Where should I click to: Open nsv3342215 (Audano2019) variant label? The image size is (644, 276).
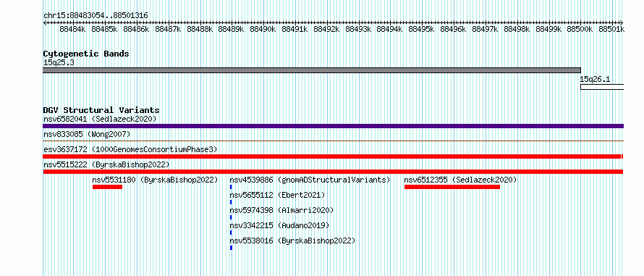280,225
